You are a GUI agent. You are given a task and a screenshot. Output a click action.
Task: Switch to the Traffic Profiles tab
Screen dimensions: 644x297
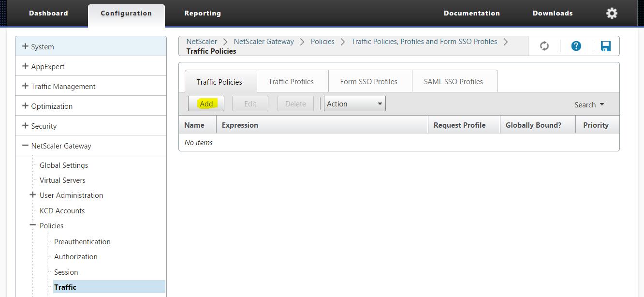[x=291, y=81]
